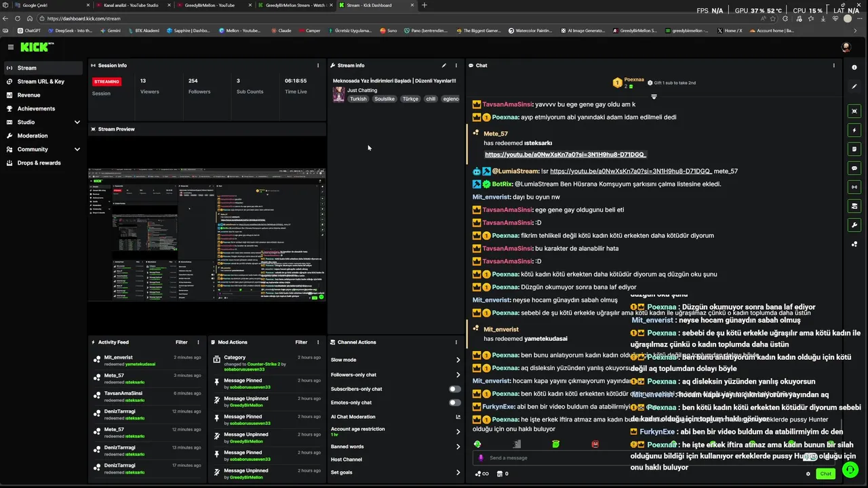868x488 pixels.
Task: Open Mete_57's redeemed YouTube link
Action: (566, 155)
